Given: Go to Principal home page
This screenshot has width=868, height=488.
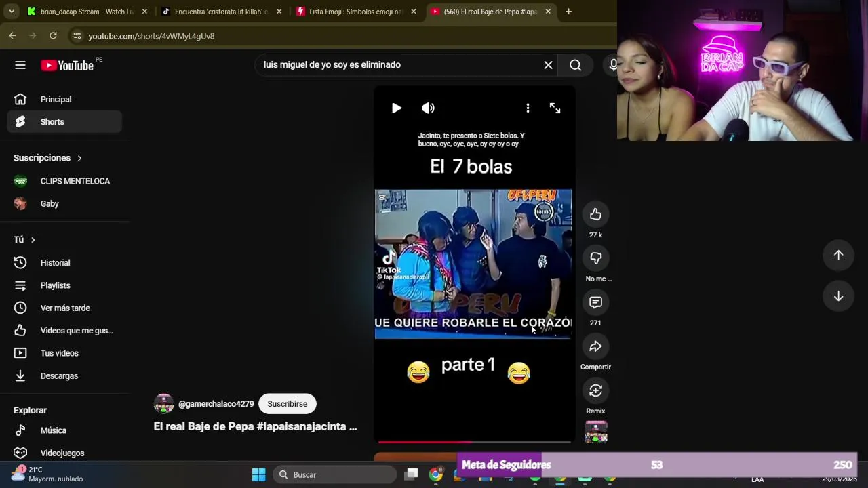Looking at the screenshot, I should pos(64,99).
